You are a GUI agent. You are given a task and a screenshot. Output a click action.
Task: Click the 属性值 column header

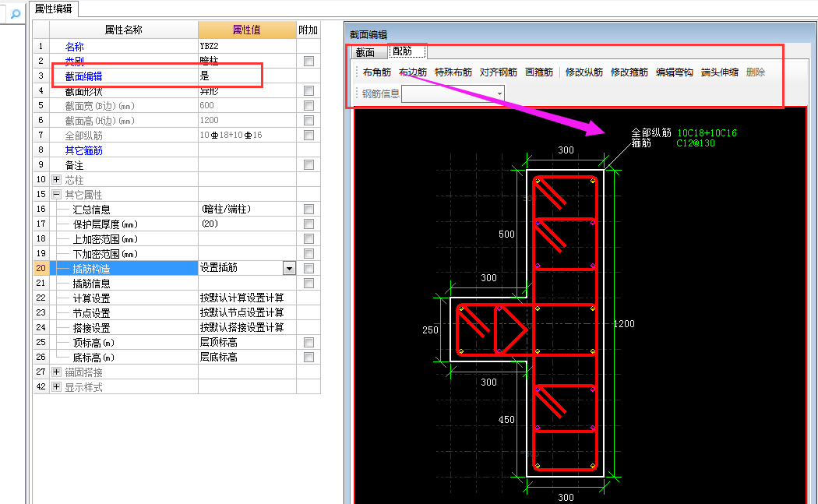pyautogui.click(x=247, y=30)
